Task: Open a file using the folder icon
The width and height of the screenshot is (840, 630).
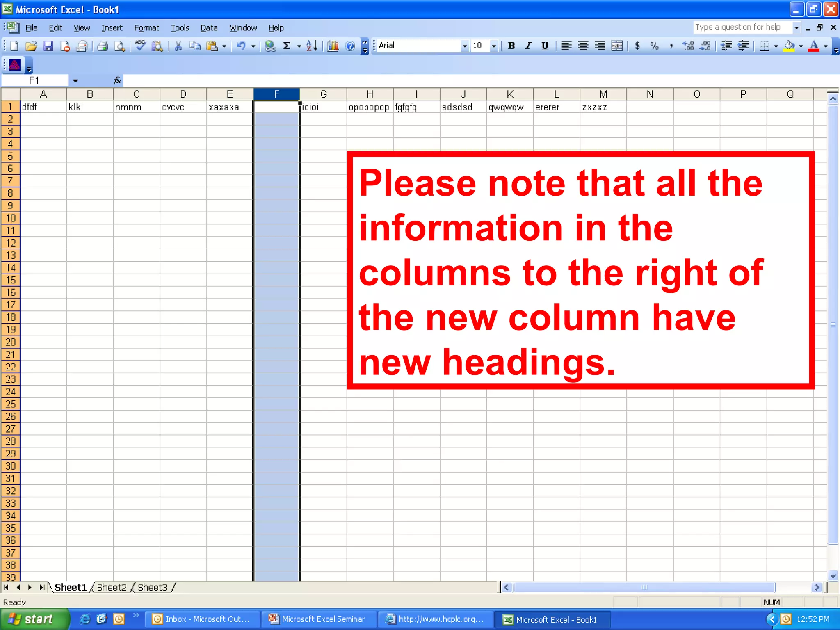Action: [x=31, y=46]
